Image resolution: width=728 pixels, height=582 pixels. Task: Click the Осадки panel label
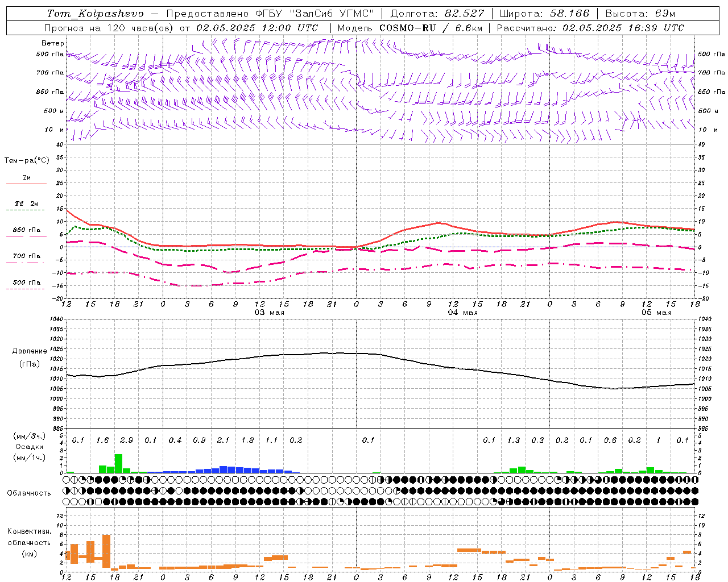coord(29,447)
